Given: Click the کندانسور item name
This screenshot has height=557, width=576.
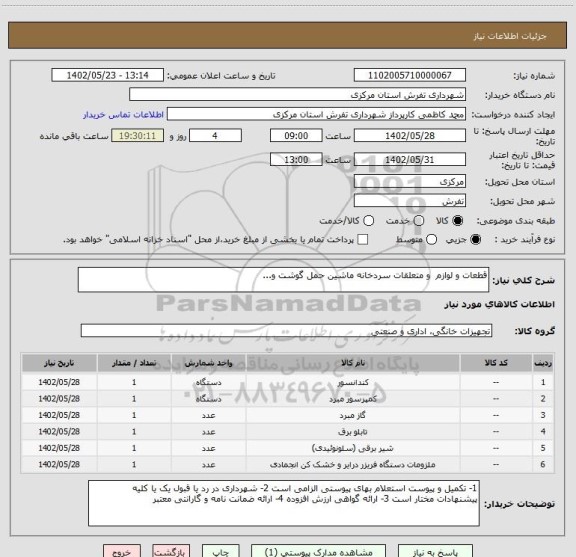Looking at the screenshot, I should point(353,382).
